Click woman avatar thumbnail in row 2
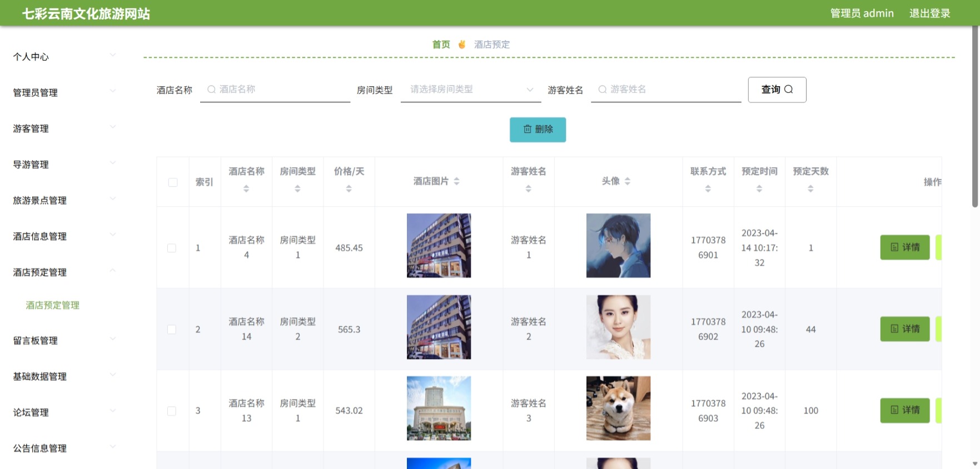Screen dimensions: 980x469 pos(618,327)
